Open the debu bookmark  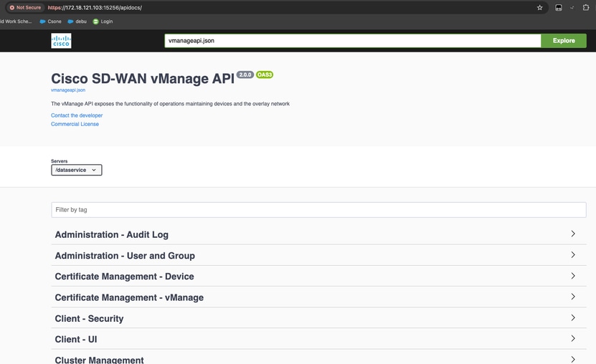(77, 21)
